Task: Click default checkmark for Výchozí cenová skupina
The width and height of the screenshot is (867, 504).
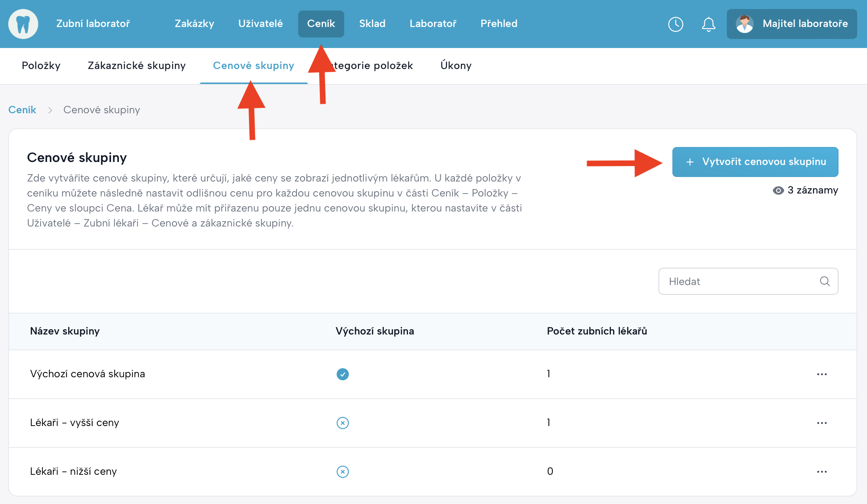Action: 342,374
